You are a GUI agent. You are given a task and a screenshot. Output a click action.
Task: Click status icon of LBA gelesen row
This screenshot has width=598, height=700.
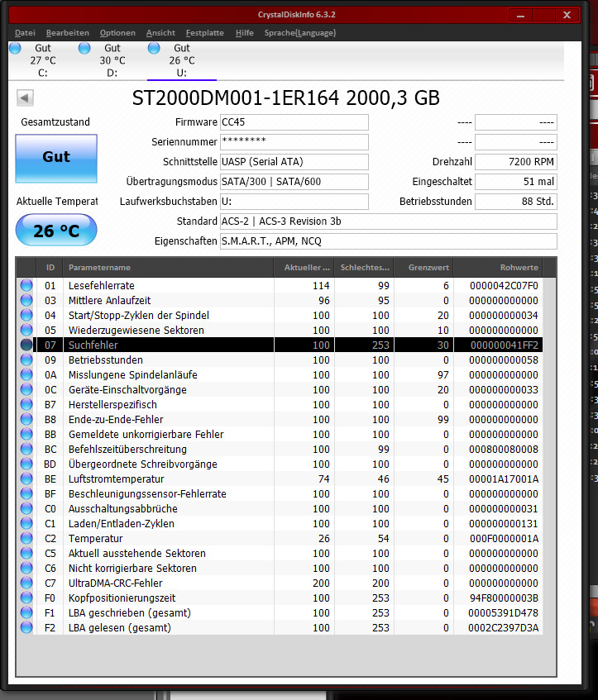[26, 627]
